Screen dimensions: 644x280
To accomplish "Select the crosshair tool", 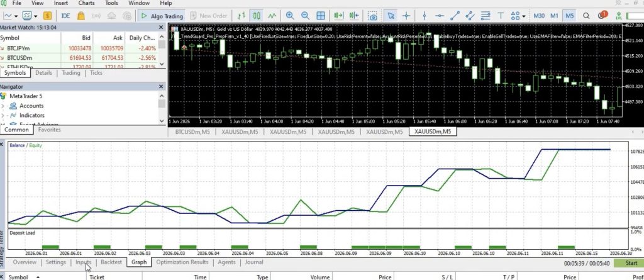I will pos(406,16).
